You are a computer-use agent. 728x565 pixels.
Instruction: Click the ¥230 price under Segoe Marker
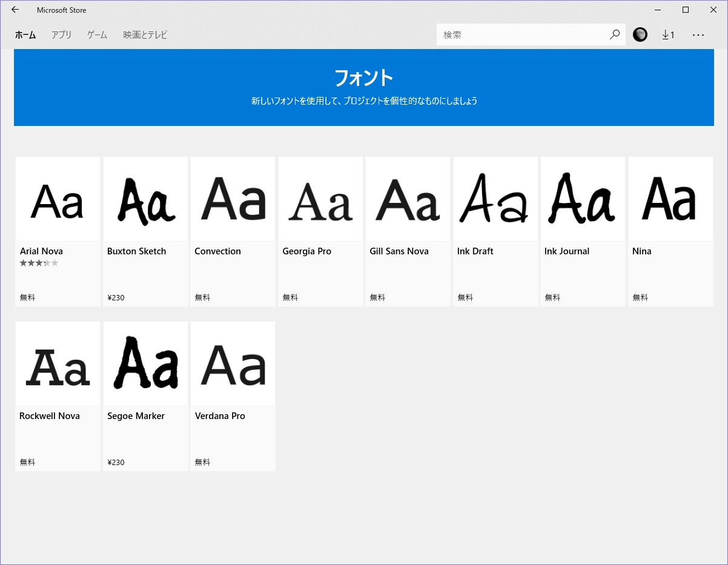point(116,462)
